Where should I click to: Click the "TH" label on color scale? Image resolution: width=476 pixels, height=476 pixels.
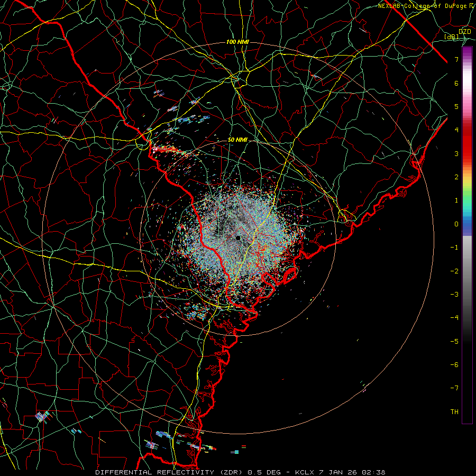click(454, 411)
